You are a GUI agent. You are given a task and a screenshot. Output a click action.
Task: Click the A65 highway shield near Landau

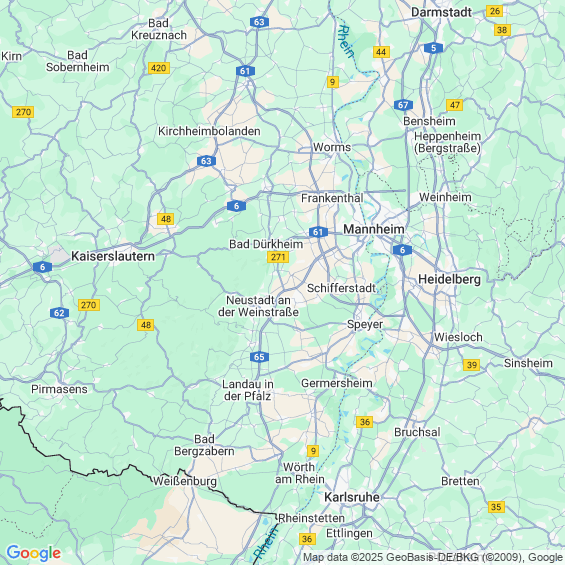pos(259,357)
